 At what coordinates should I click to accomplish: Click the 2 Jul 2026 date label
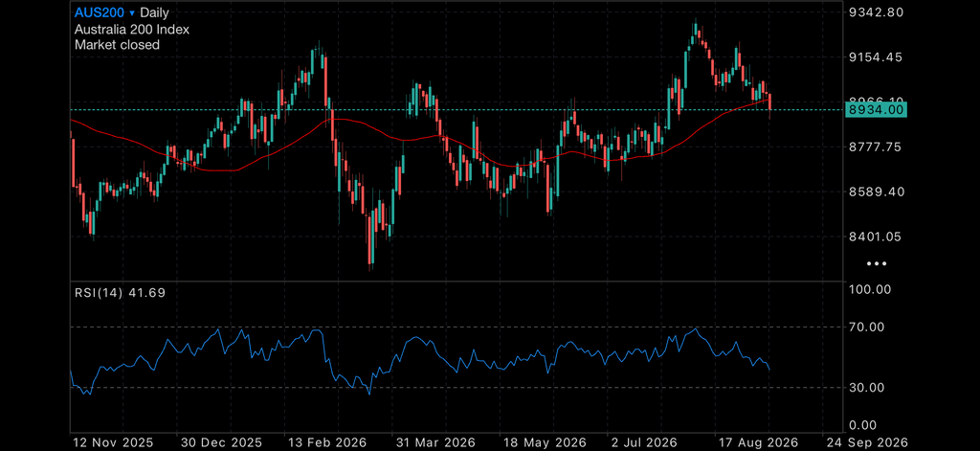click(x=643, y=443)
